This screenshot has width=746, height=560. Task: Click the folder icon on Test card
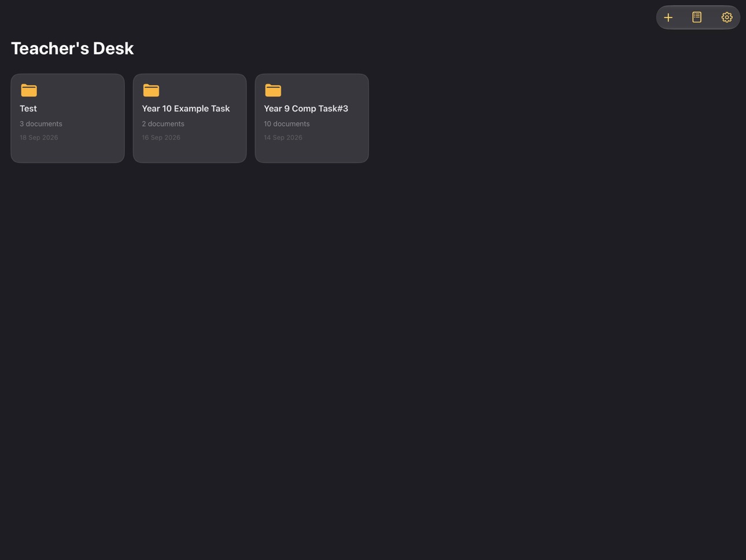[29, 90]
